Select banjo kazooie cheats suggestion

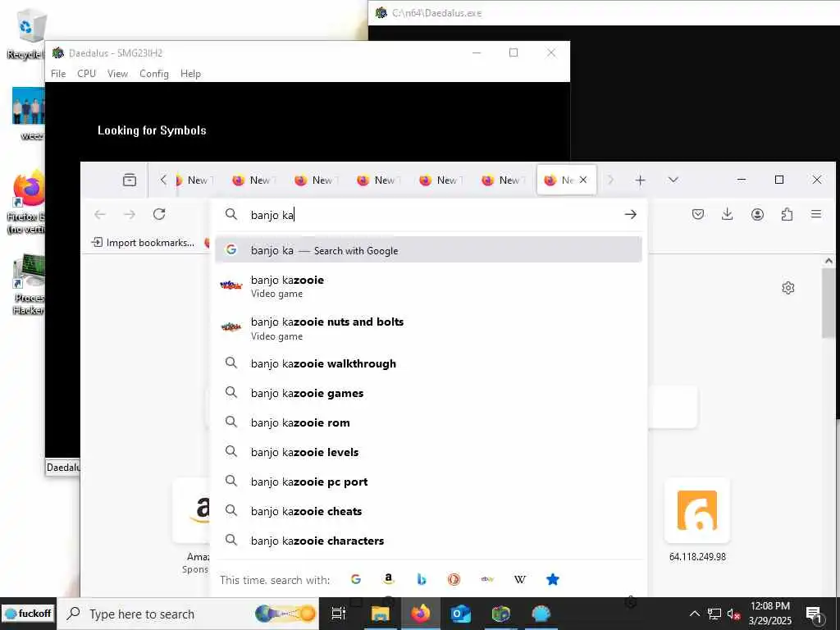coord(428,511)
